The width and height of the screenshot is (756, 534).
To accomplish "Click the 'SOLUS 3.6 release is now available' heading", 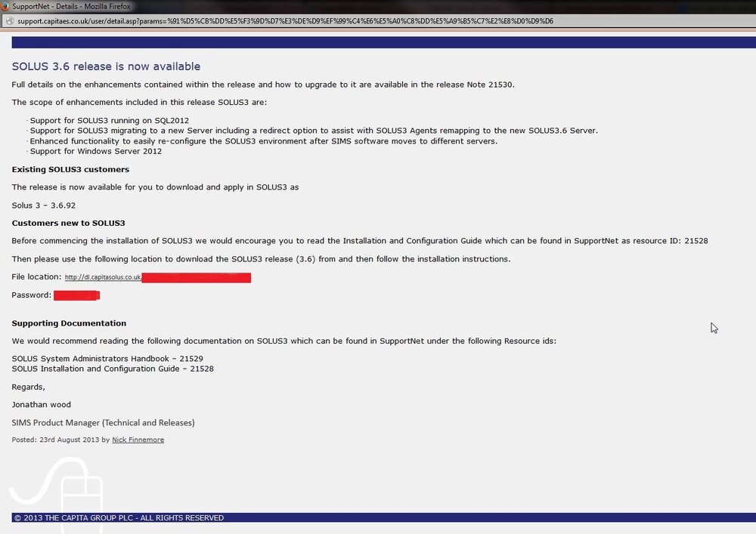I will [106, 66].
